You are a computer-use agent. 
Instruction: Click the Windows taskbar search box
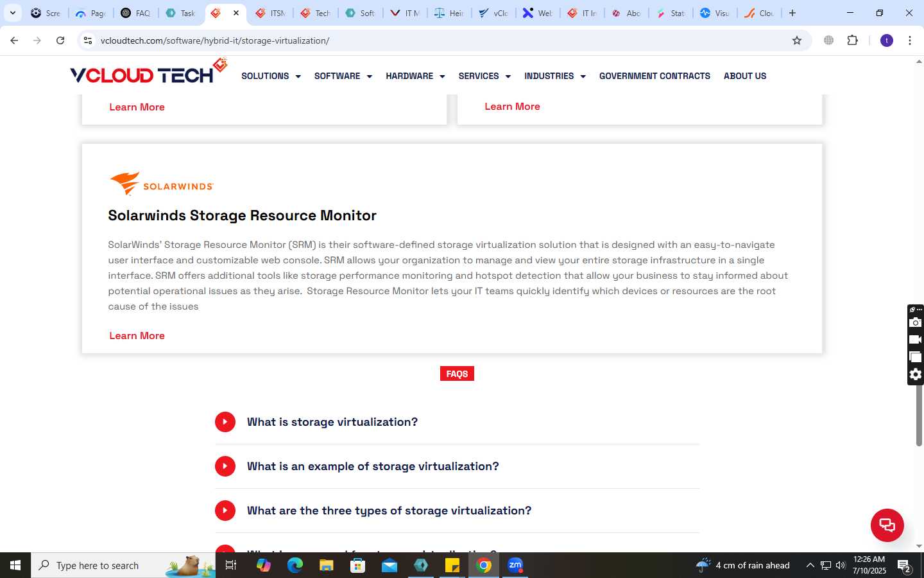pos(123,565)
